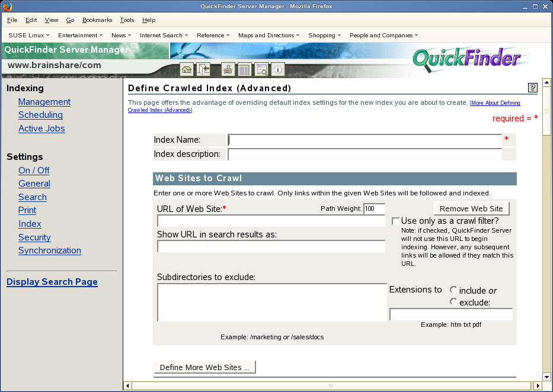The image size is (553, 392).
Task: Expand the People and Companies dropdown
Action: pyautogui.click(x=383, y=35)
